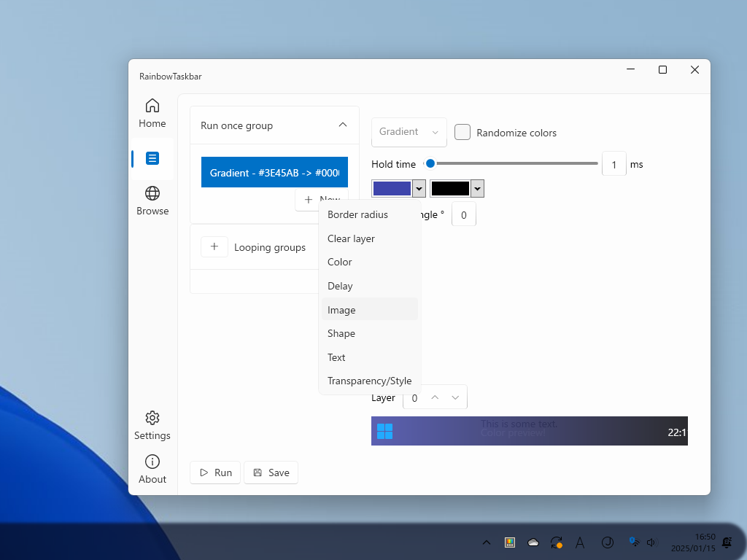Open the Browse globe page
The image size is (747, 560).
pos(152,201)
